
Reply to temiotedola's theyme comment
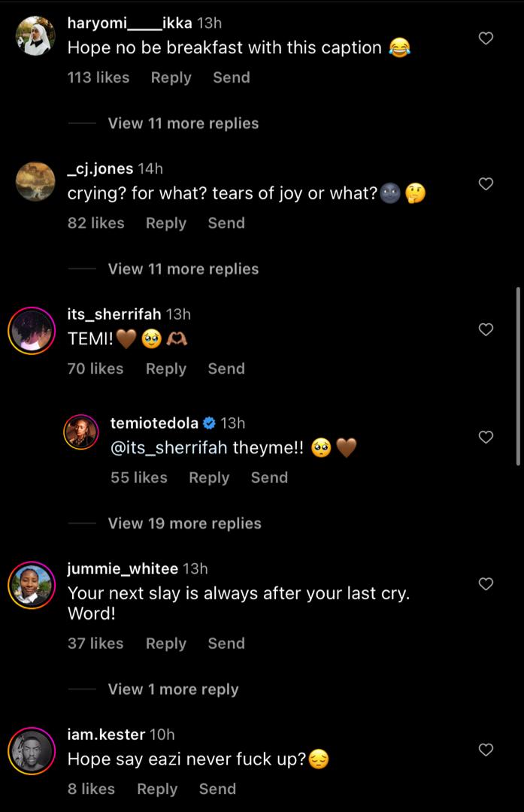208,477
